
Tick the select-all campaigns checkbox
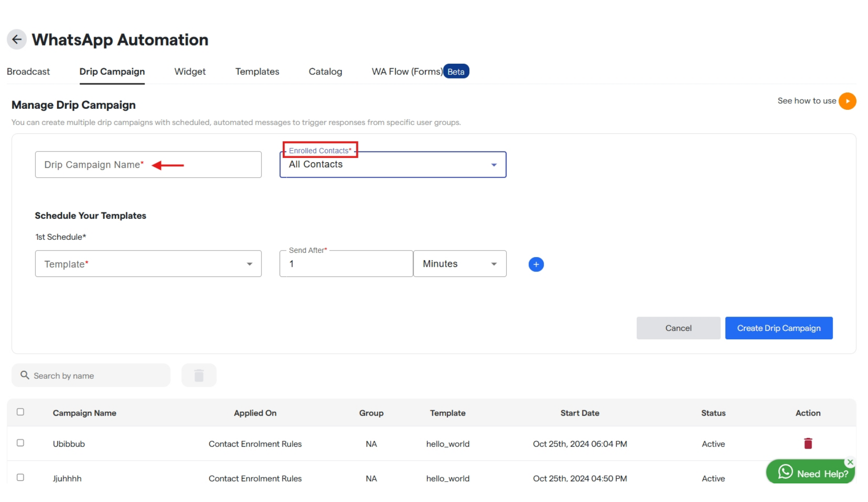pos(20,412)
